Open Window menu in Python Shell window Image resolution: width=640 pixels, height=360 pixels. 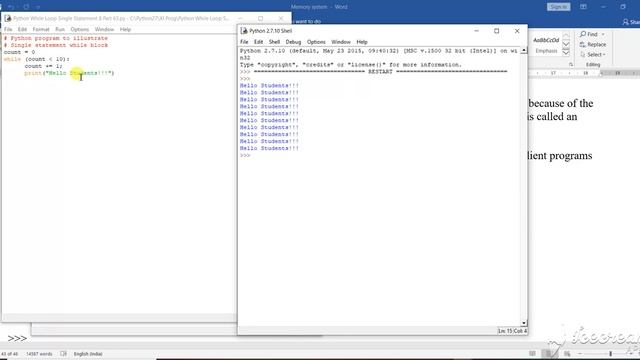[x=341, y=42]
